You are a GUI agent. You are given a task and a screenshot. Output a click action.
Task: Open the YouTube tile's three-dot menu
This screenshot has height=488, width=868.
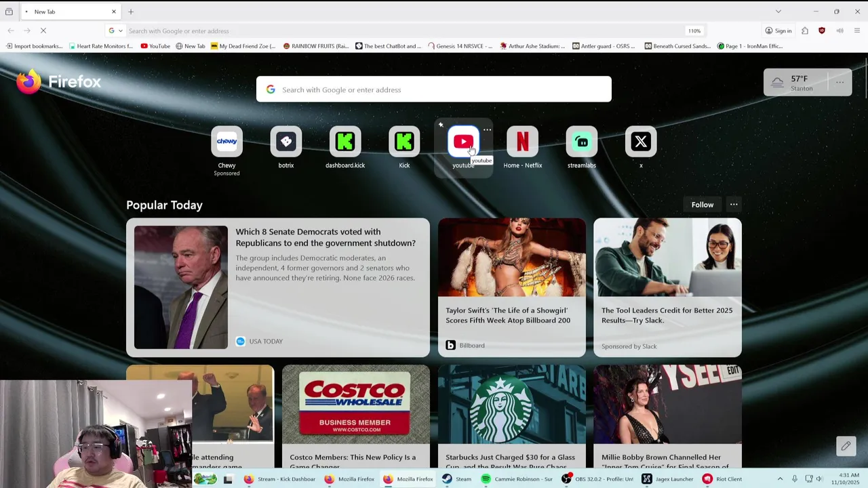(487, 129)
